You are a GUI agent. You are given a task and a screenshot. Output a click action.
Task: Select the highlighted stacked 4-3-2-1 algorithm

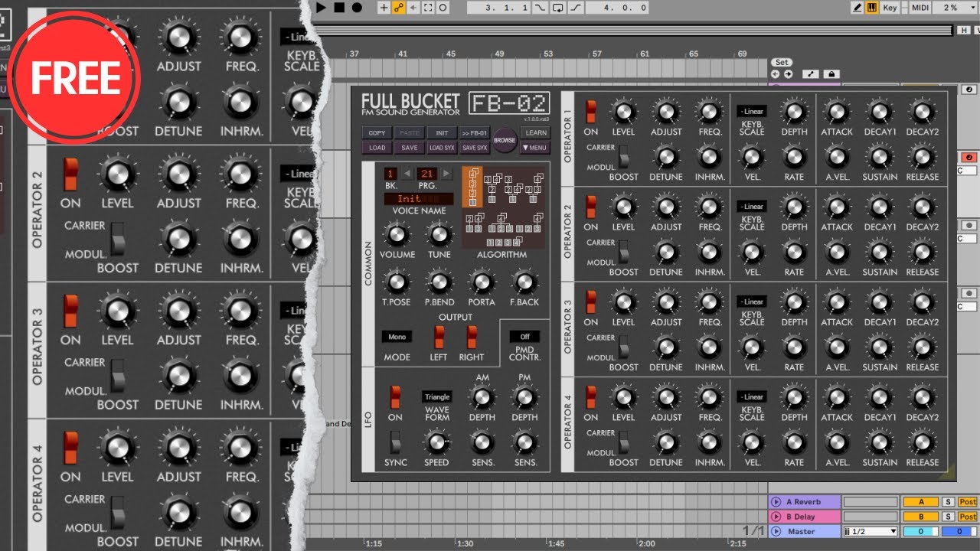[472, 188]
